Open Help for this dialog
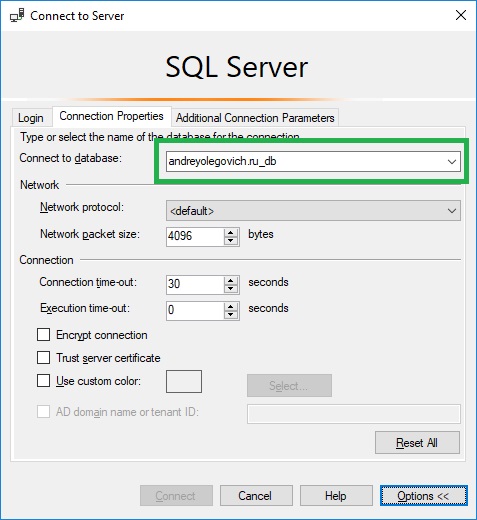The width and height of the screenshot is (477, 520). (x=336, y=495)
